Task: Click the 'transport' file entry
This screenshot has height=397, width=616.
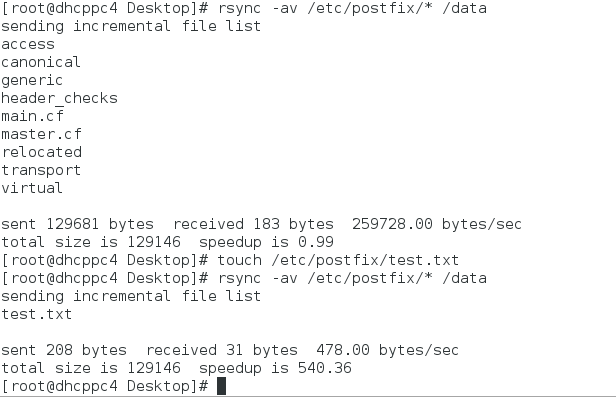Action: [x=41, y=170]
